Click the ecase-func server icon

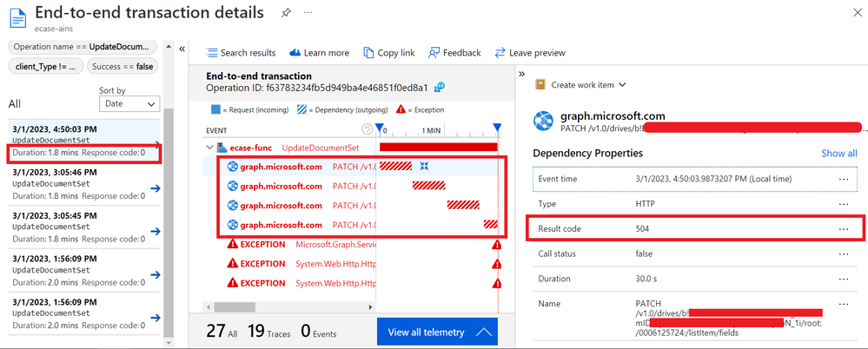[x=222, y=148]
